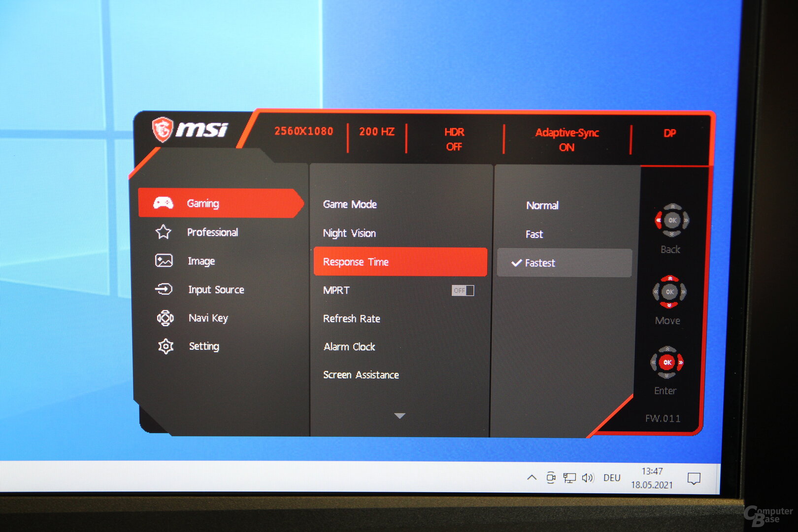Click the Back label
This screenshot has width=798, height=532.
[x=670, y=250]
